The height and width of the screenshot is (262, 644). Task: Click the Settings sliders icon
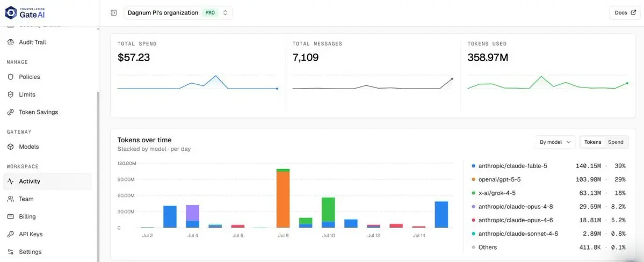click(x=11, y=252)
